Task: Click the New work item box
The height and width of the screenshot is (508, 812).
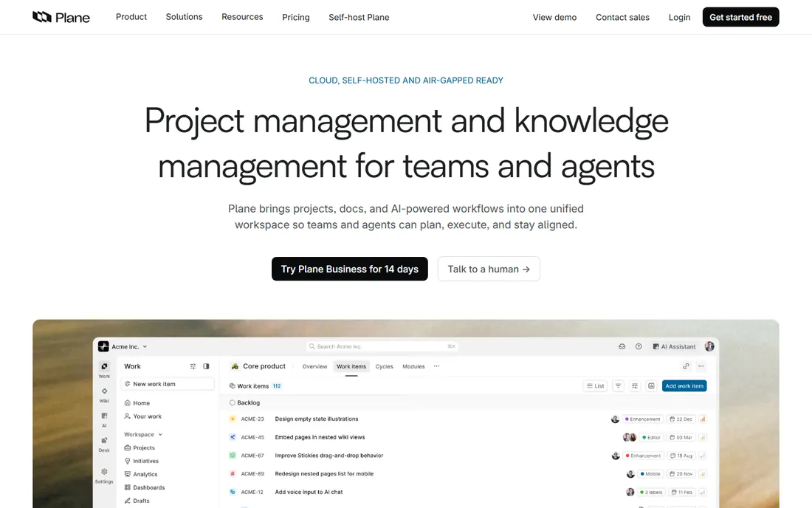Action: click(168, 384)
